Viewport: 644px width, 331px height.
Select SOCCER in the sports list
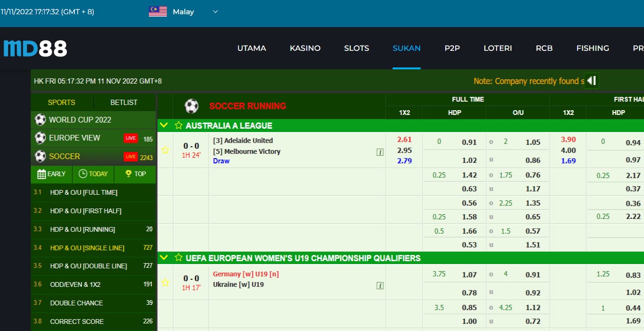pos(64,156)
